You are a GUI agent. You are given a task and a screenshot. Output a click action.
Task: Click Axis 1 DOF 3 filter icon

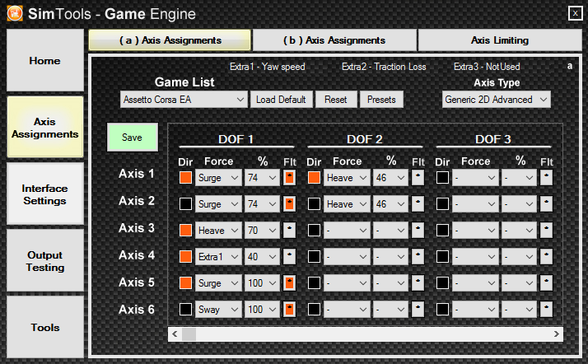click(546, 177)
